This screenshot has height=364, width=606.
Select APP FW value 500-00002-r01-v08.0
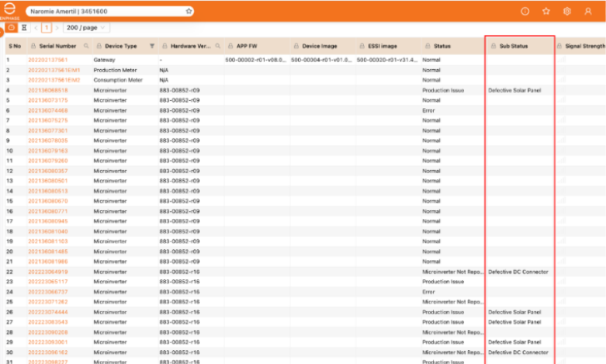click(x=255, y=60)
